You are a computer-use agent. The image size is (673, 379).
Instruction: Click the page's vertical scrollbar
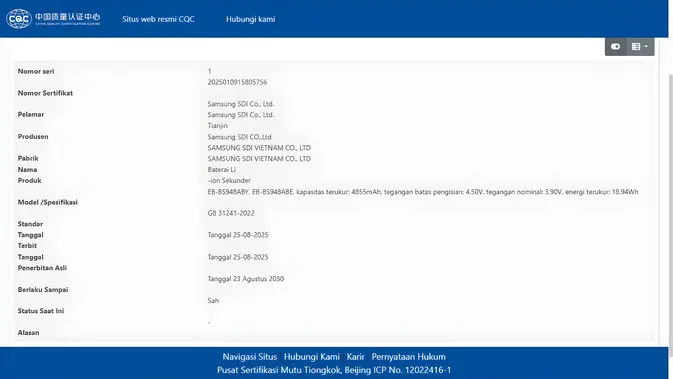[x=670, y=215]
